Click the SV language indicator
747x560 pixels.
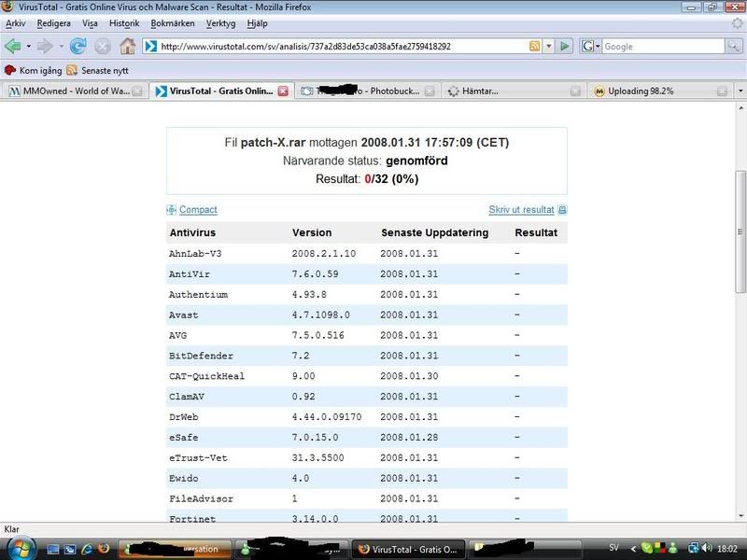tap(614, 548)
